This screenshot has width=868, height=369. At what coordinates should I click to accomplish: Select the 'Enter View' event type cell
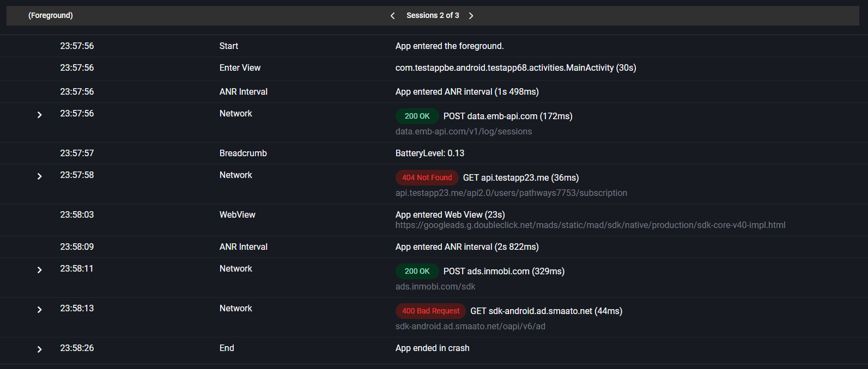tap(240, 68)
